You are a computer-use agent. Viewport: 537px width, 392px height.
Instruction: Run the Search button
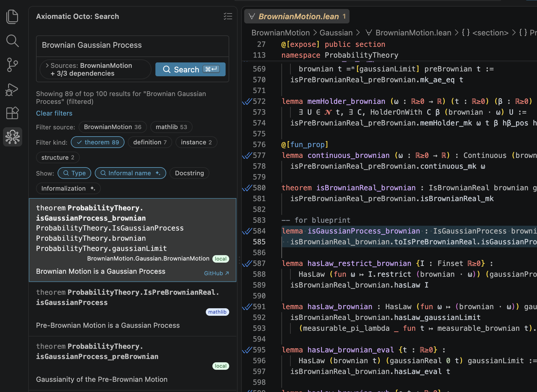click(190, 69)
